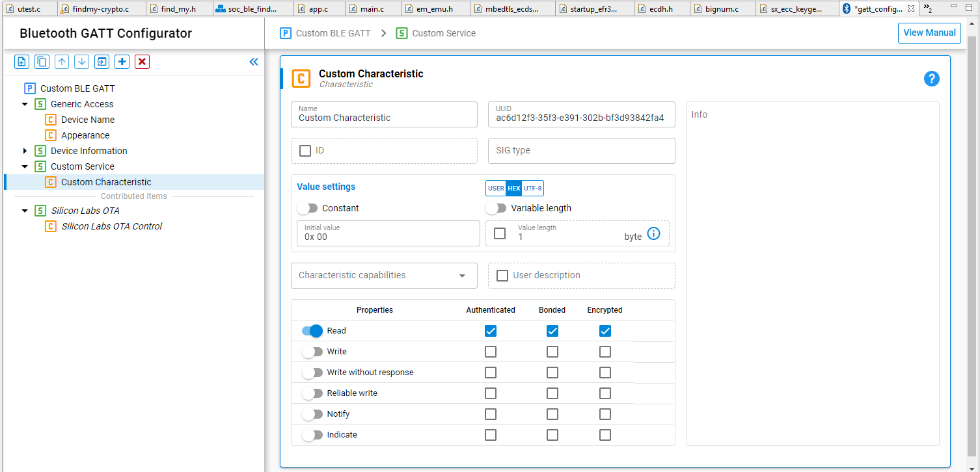Delete the selected item using the red X
This screenshot has height=472, width=980.
coord(142,61)
